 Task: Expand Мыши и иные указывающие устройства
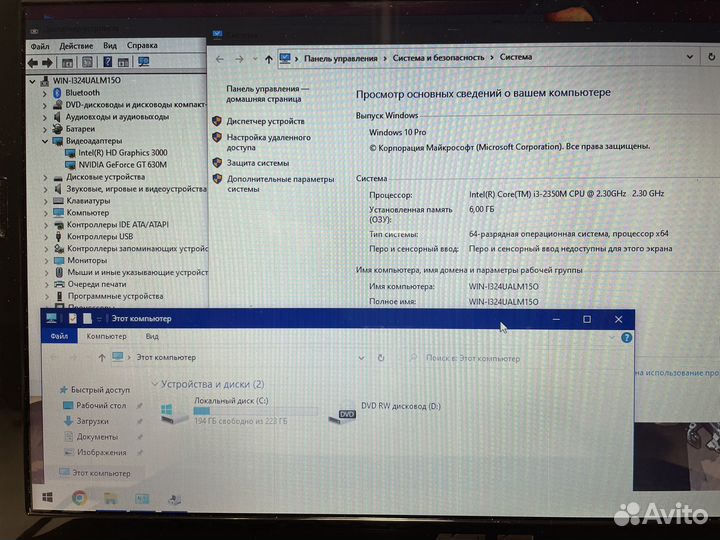pyautogui.click(x=46, y=273)
